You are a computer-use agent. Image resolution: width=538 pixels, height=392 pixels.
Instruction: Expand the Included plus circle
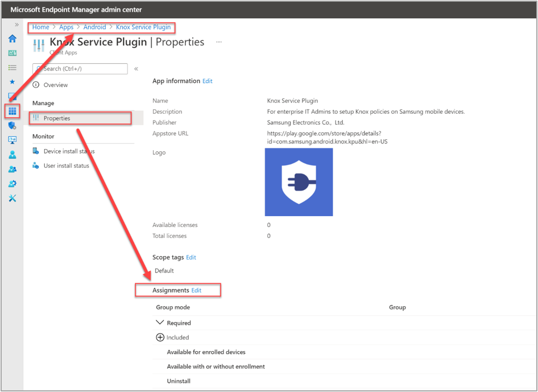click(160, 337)
